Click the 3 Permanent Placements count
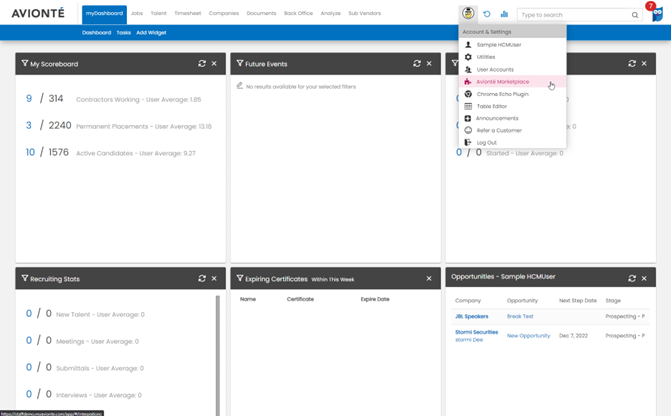Viewport: 671px width, 416px height. click(x=29, y=125)
